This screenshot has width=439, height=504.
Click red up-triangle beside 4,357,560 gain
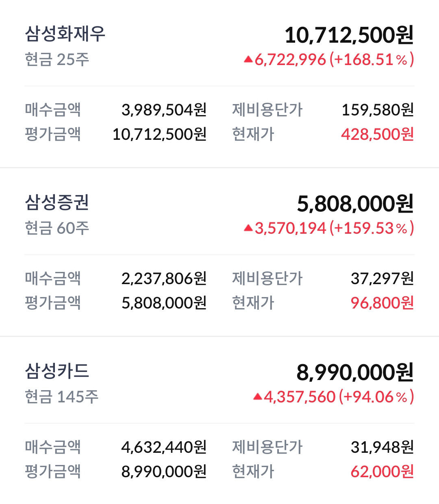258,397
